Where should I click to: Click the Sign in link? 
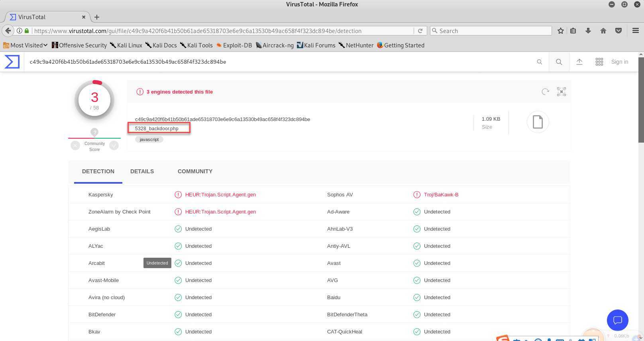tap(620, 62)
